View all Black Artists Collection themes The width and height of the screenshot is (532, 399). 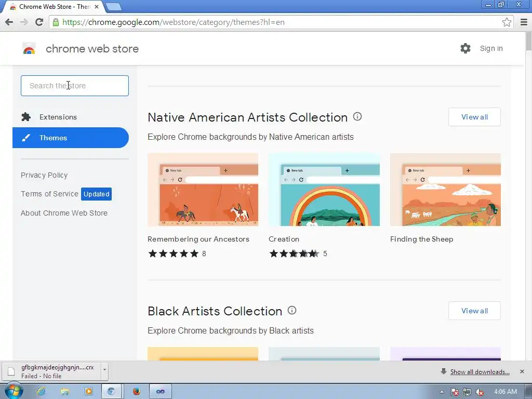[x=474, y=311]
